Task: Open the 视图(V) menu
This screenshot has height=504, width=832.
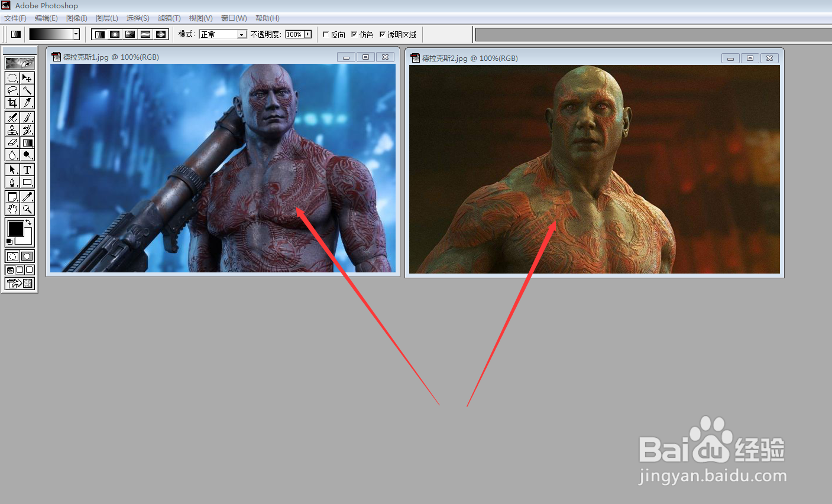Action: (200, 18)
